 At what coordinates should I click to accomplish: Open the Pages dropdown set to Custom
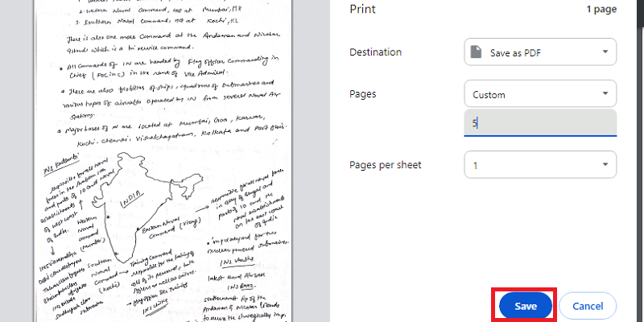[540, 94]
